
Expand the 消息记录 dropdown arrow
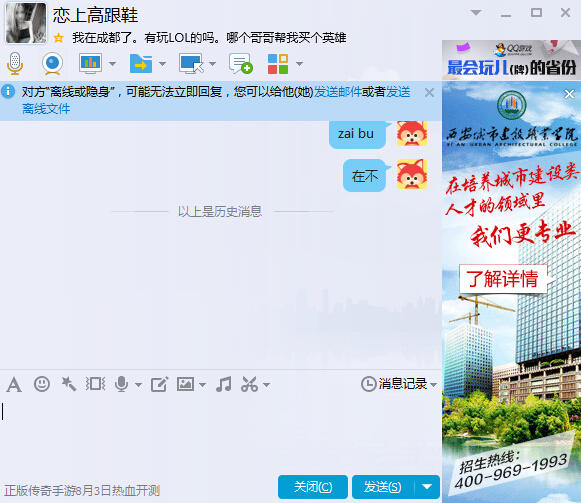tap(434, 385)
